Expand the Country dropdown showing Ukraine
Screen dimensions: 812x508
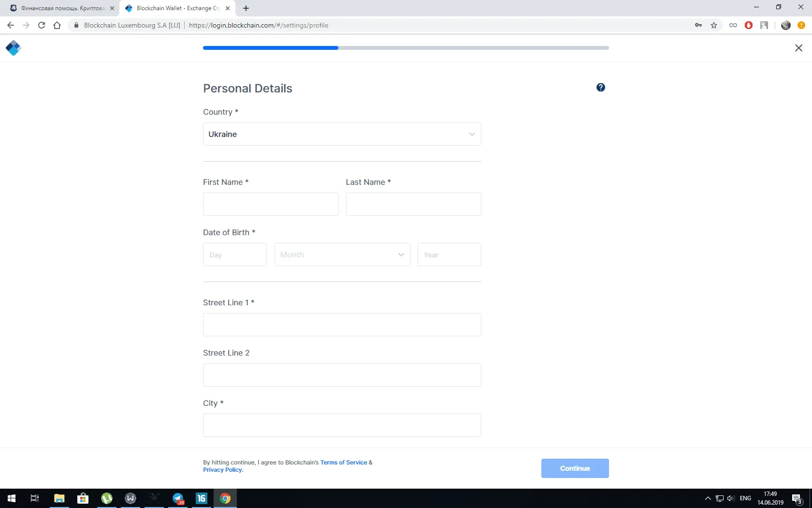pos(342,134)
